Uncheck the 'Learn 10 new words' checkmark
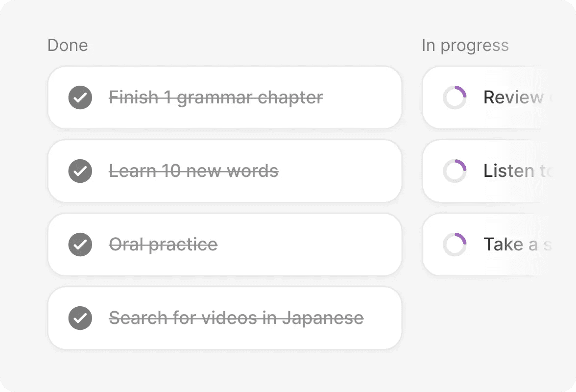 coord(80,171)
